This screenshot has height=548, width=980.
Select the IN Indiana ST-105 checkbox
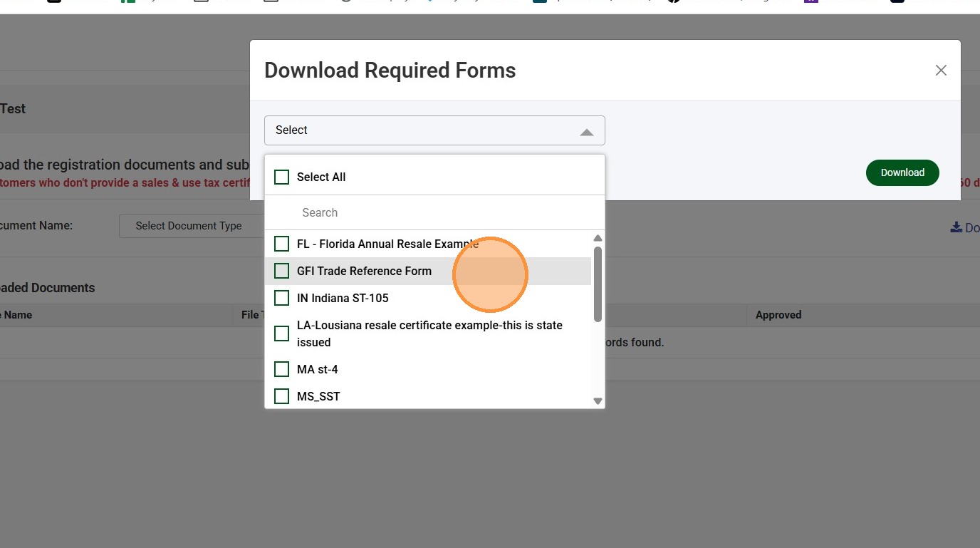click(x=282, y=298)
